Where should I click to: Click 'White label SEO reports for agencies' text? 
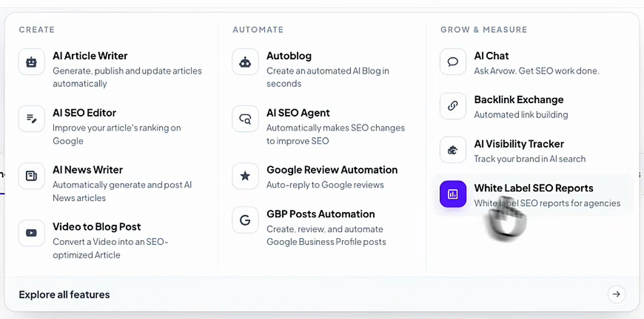(x=547, y=203)
